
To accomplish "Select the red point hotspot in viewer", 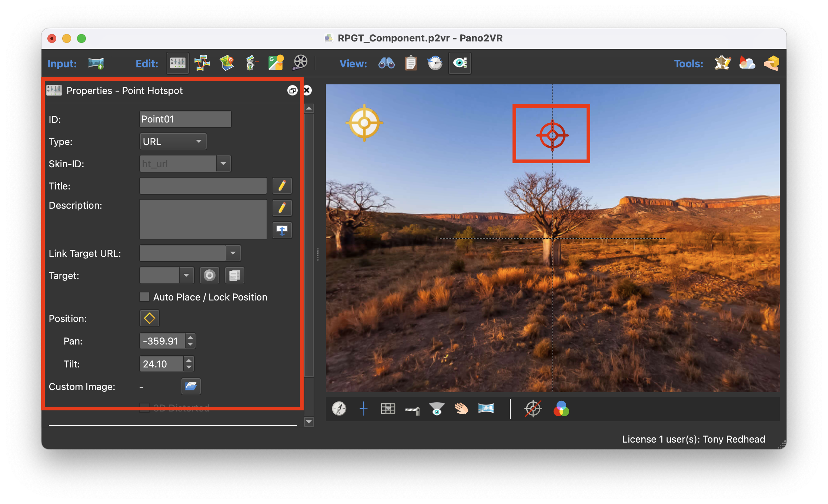I will coord(552,135).
